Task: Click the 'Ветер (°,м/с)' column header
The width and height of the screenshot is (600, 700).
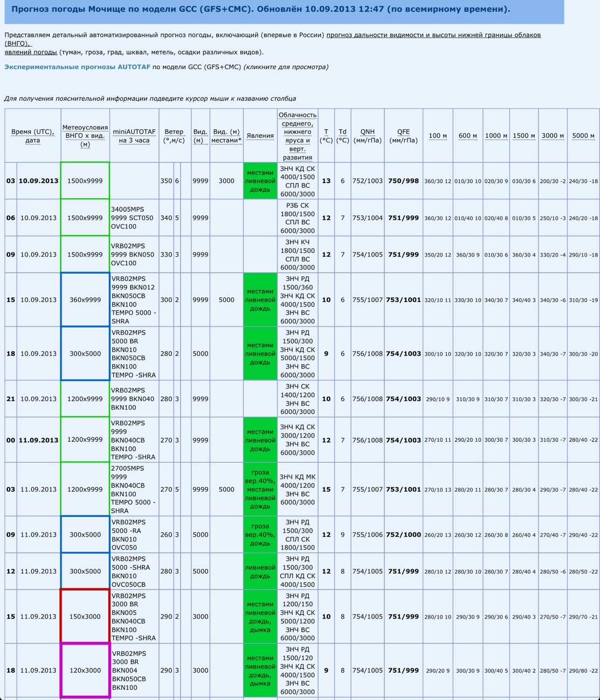Action: (x=174, y=136)
